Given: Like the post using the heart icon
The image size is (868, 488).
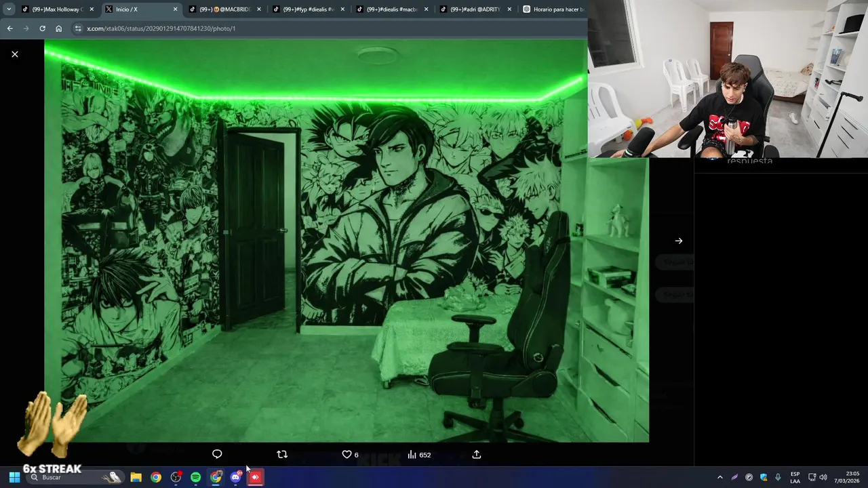Looking at the screenshot, I should point(347,454).
